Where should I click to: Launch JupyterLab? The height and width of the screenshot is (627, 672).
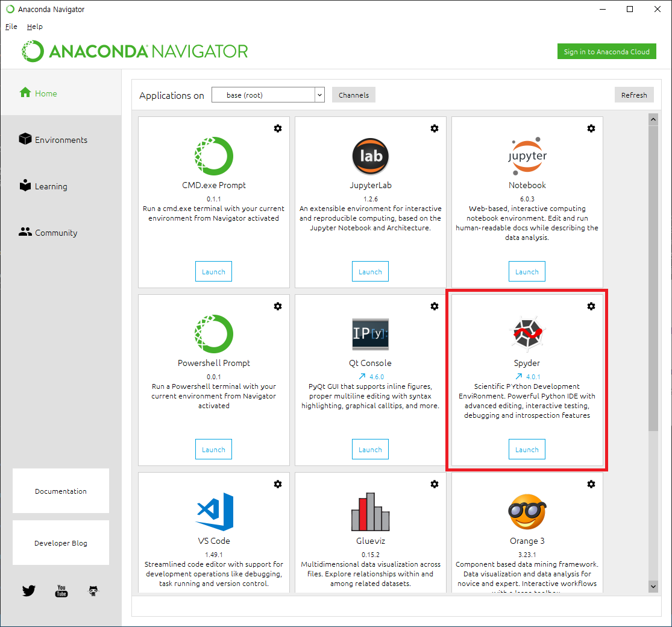[x=370, y=271]
